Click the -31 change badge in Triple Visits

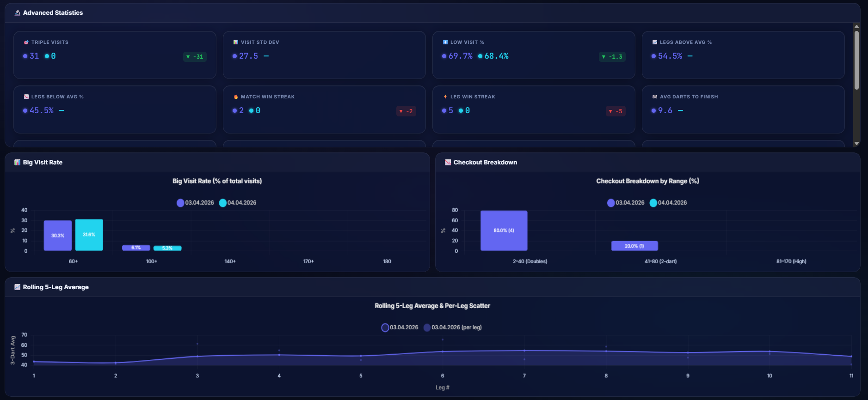(195, 57)
